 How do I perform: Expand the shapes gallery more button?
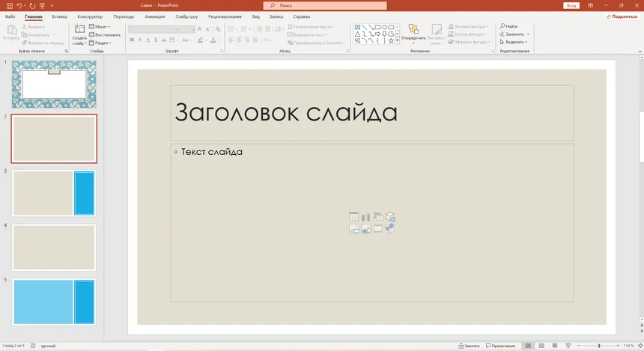click(x=397, y=40)
